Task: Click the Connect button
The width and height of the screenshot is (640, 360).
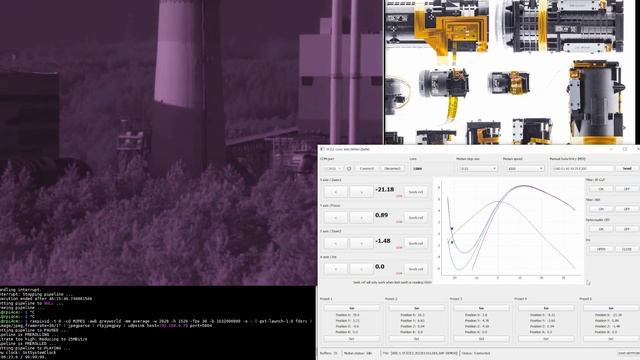Action: click(367, 168)
